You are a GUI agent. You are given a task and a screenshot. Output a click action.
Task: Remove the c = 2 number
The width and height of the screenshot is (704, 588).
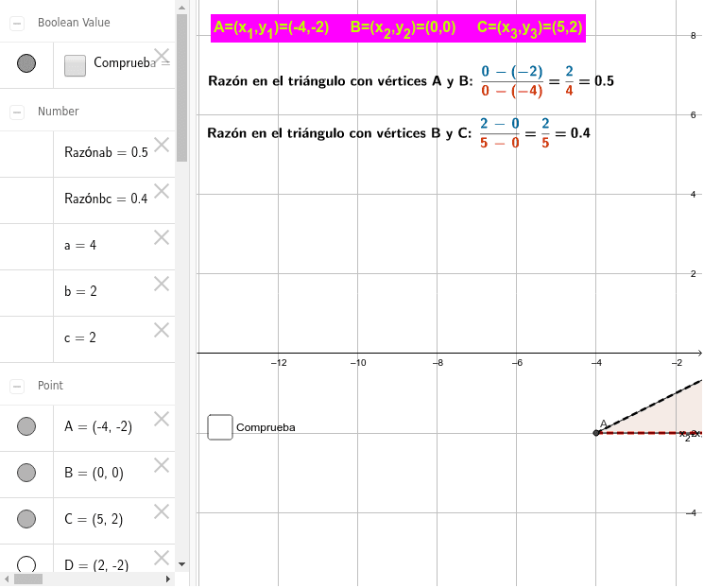click(162, 330)
